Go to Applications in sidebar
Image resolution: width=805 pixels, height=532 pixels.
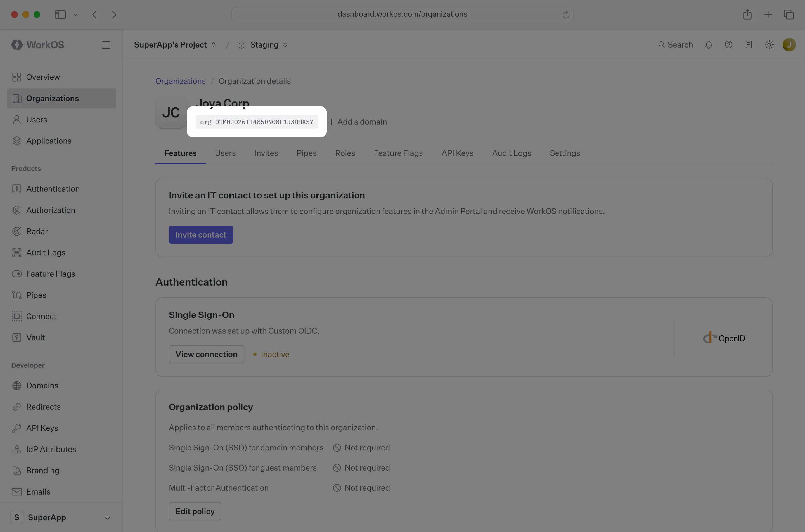(x=61, y=141)
